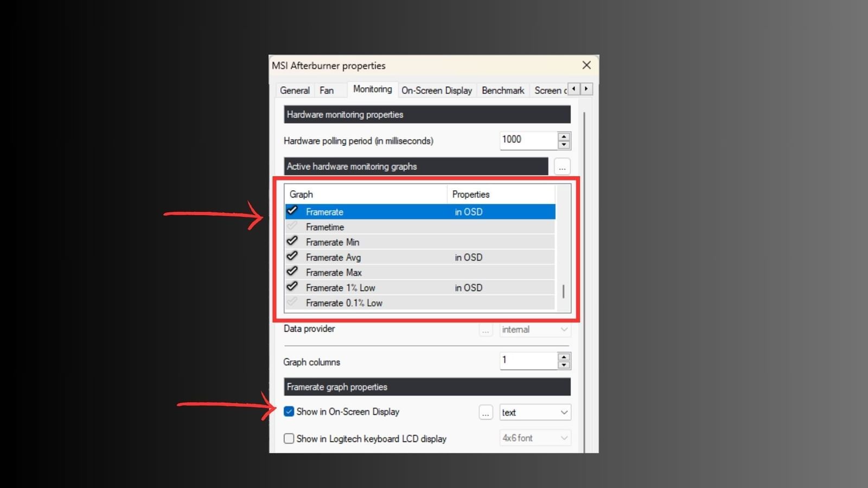The image size is (868, 488).
Task: Disable the Framerate 1% Low checkmark
Action: point(292,287)
